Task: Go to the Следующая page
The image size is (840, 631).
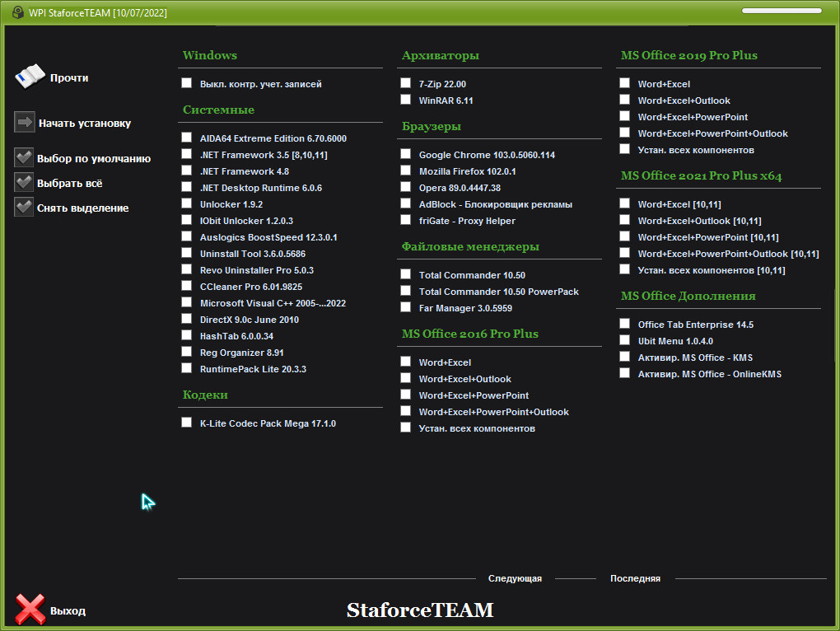Action: pos(515,578)
